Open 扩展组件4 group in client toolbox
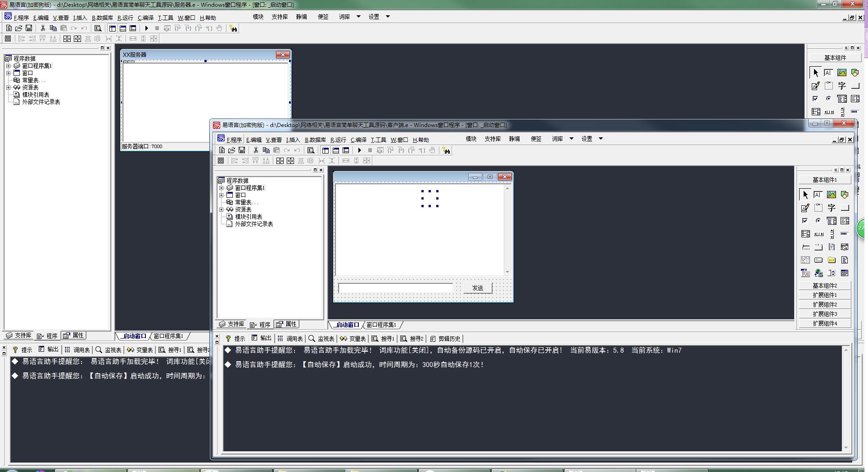Screen dimensions: 868x472 coord(825,323)
